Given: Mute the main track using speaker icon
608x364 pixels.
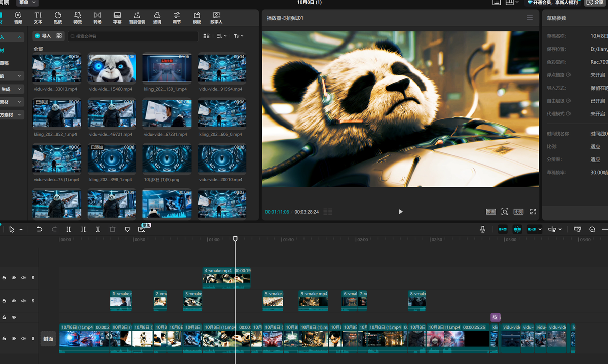Looking at the screenshot, I should pyautogui.click(x=23, y=338).
